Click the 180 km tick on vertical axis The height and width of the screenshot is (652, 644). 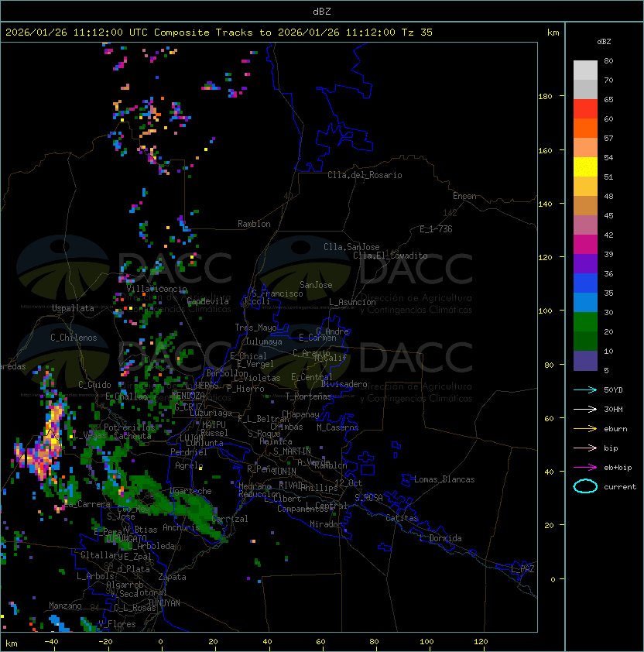coord(545,97)
